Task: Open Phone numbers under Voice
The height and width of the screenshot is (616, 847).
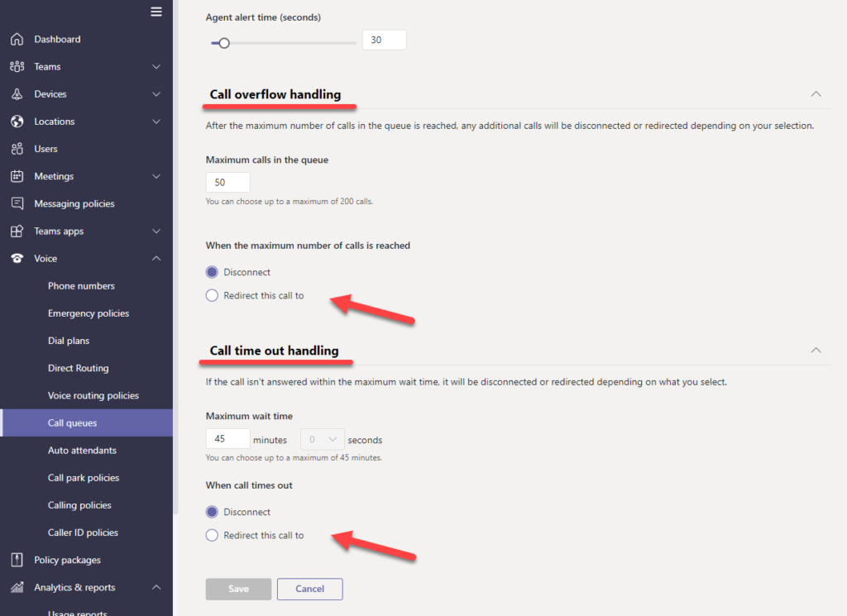Action: 81,285
